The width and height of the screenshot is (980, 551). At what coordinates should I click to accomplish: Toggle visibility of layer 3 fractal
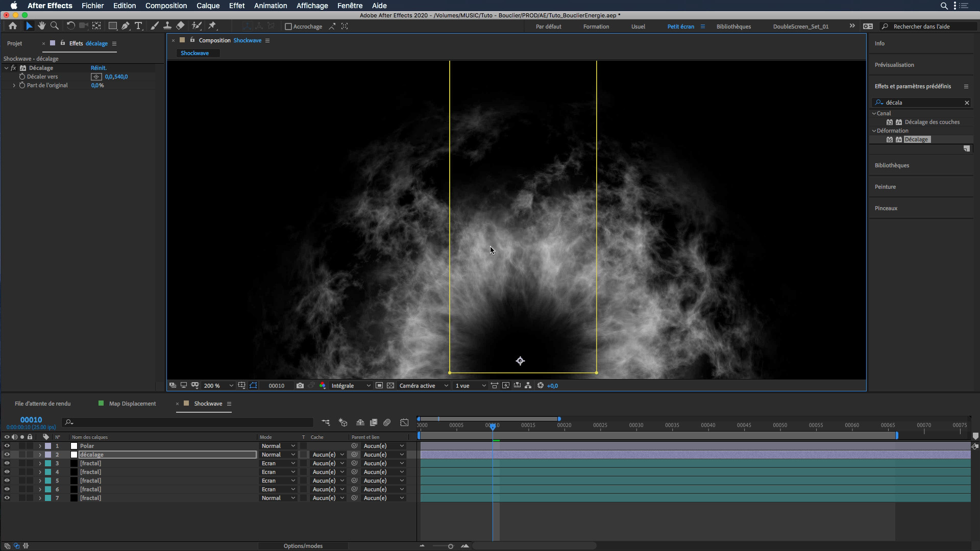click(7, 463)
